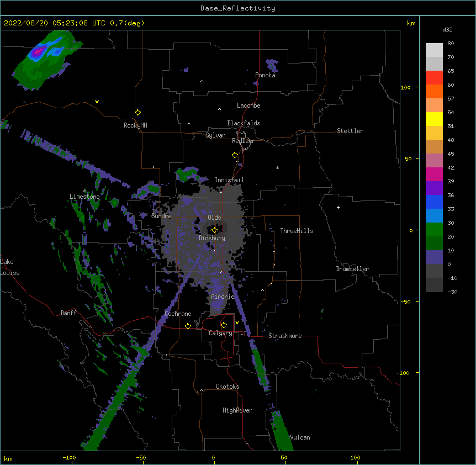Select the Blackfalds town label
Screen dimensions: 476x465
(x=244, y=123)
